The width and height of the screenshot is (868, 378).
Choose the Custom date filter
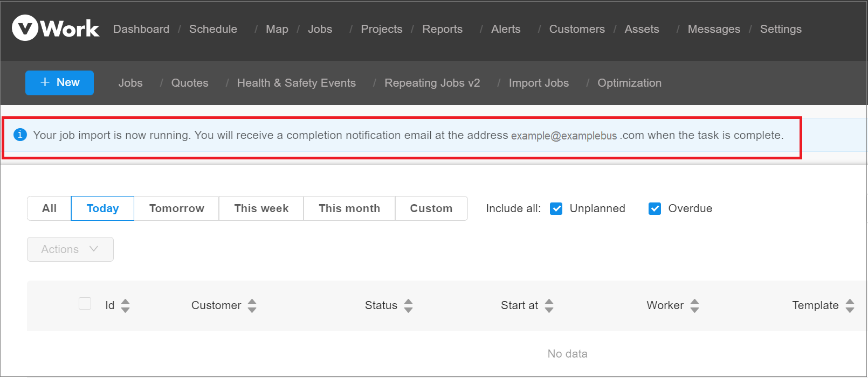(431, 208)
